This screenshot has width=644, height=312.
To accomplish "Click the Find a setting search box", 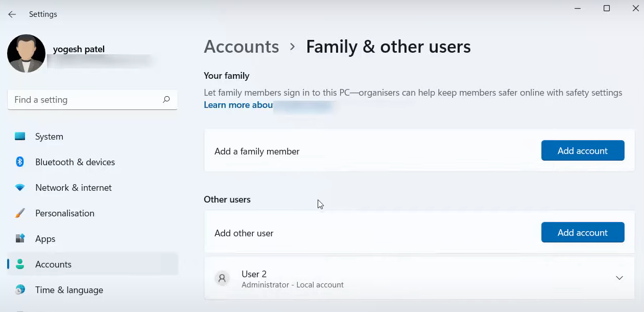I will coord(84,100).
